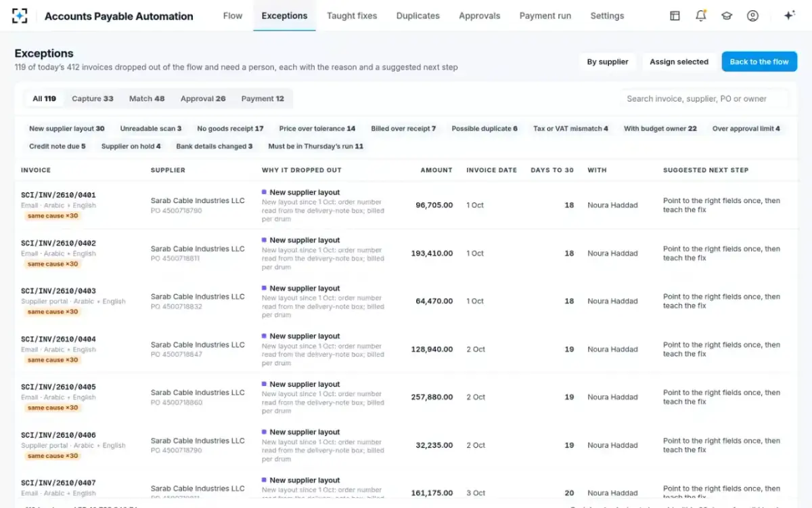
Task: Toggle the No goods receipt 17 chip
Action: coord(230,129)
